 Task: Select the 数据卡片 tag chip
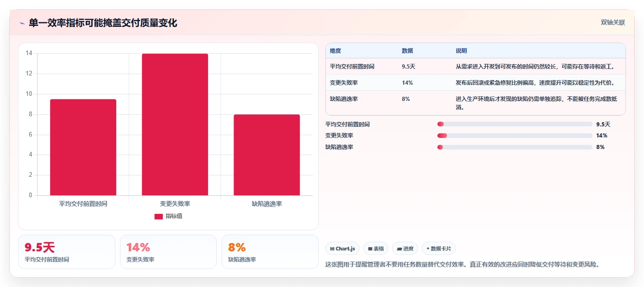pos(438,249)
